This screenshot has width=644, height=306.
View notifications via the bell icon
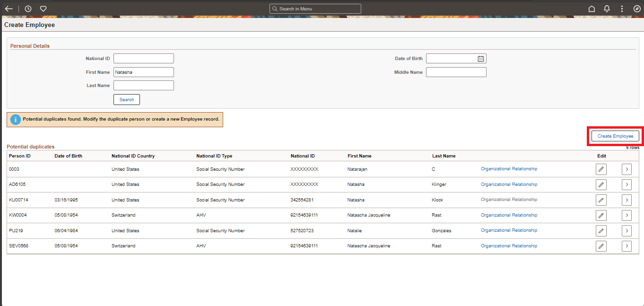click(607, 9)
